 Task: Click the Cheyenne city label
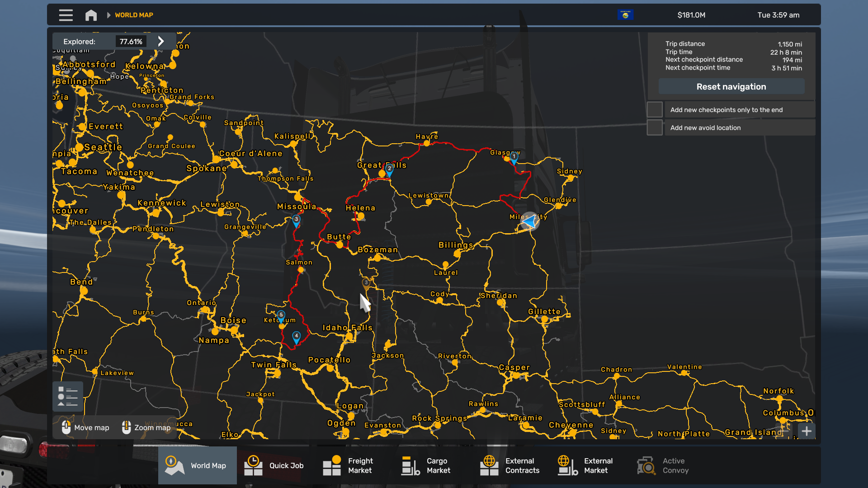click(x=571, y=425)
